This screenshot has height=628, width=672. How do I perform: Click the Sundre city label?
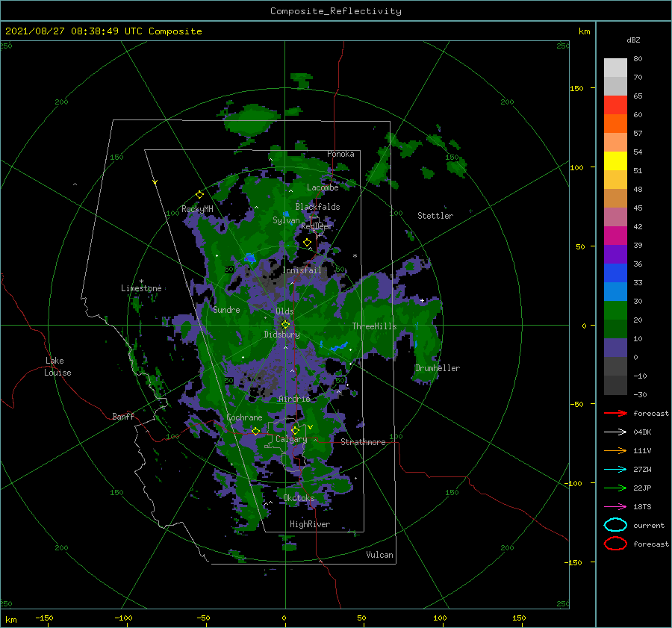tap(226, 309)
